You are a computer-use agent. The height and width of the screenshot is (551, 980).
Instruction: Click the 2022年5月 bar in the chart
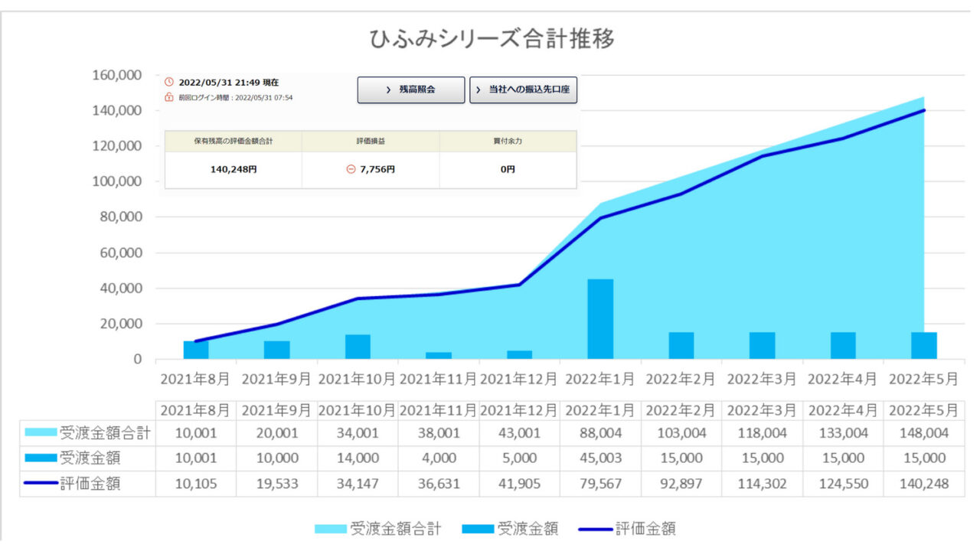click(x=924, y=346)
